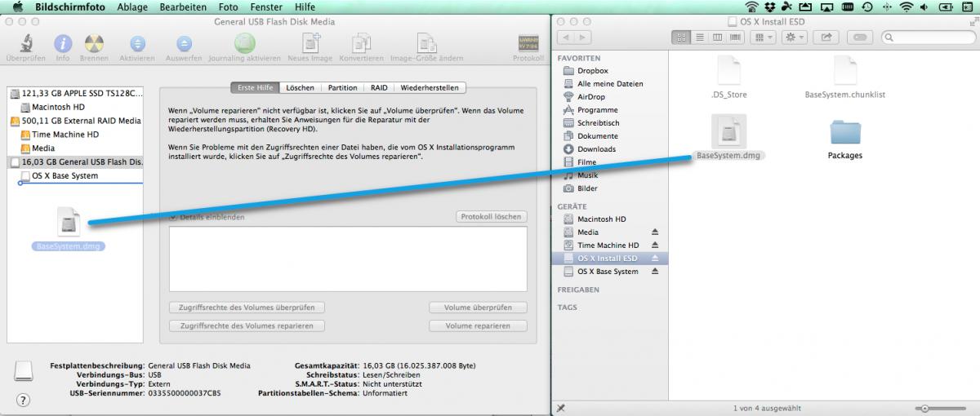
Task: Open the Fenster menu
Action: tap(266, 7)
